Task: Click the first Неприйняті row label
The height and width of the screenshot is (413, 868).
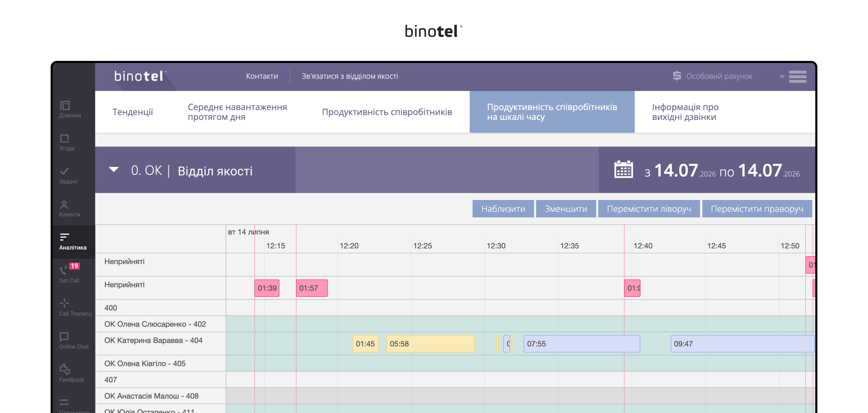Action: (124, 261)
